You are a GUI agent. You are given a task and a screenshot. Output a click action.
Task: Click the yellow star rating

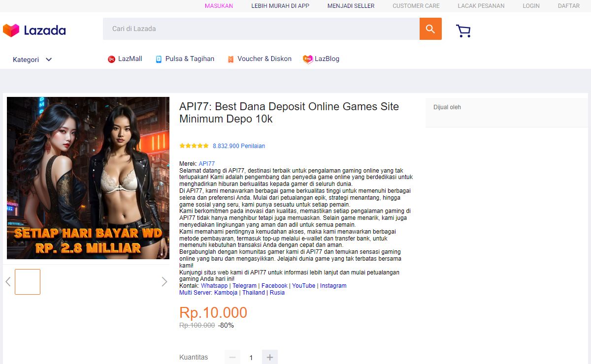pyautogui.click(x=194, y=146)
